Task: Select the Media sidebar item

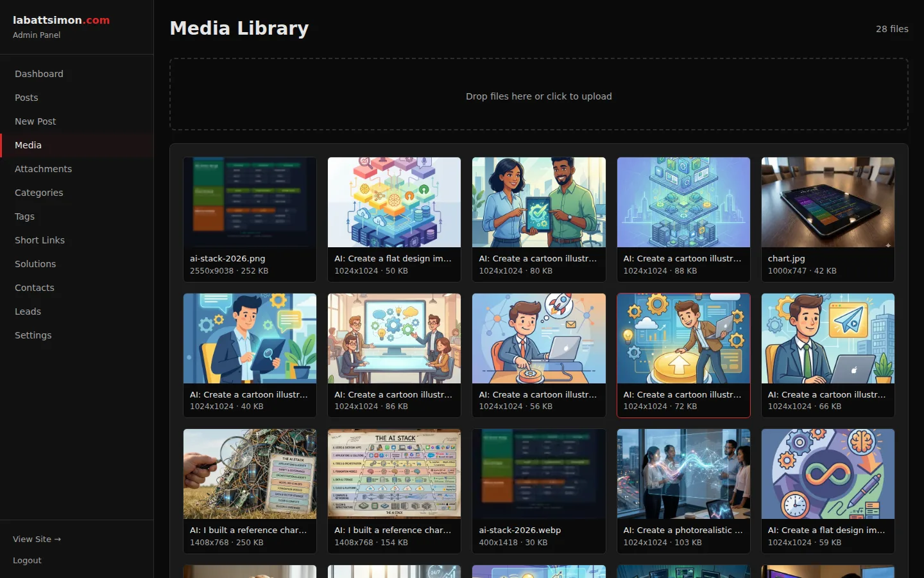Action: click(28, 144)
